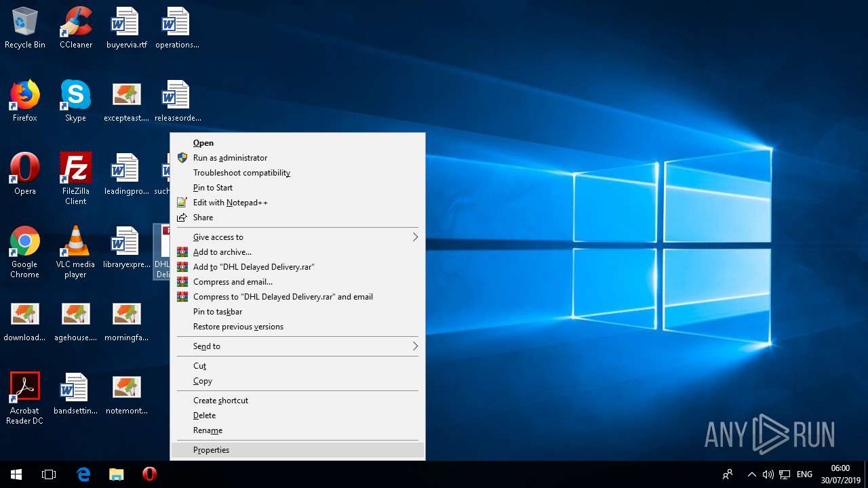Choose Create shortcut
The width and height of the screenshot is (868, 488).
tap(297, 401)
